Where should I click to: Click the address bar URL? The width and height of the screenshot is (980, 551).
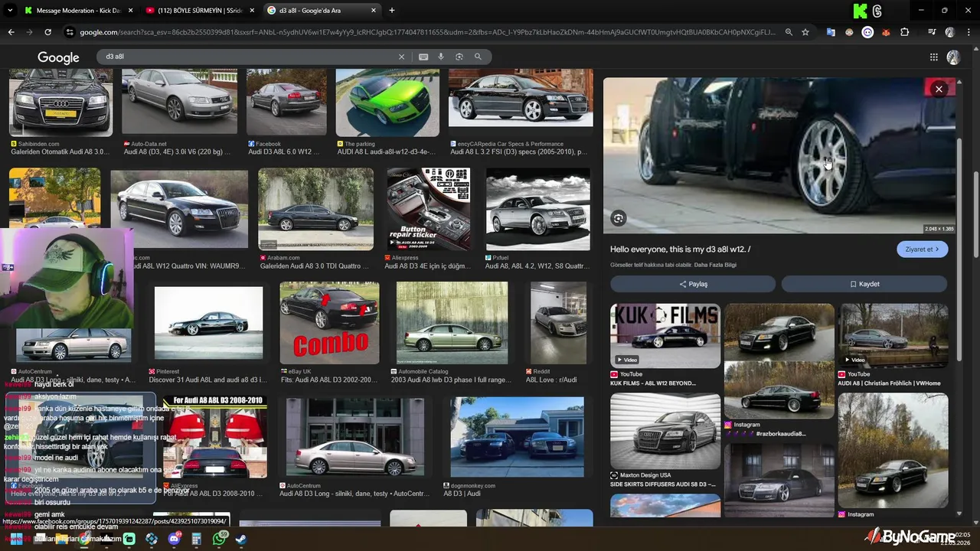pos(427,32)
